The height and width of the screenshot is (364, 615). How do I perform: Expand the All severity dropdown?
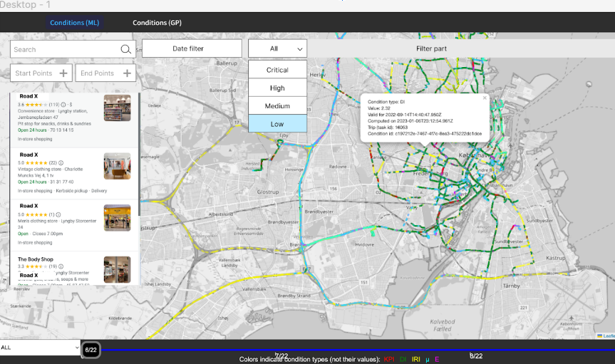277,48
